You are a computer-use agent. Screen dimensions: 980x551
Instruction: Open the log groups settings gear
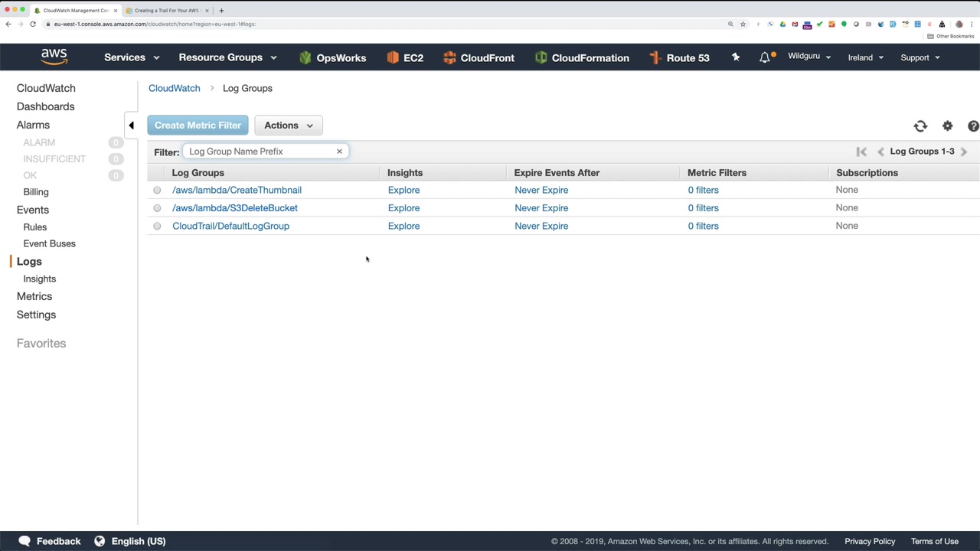point(948,126)
